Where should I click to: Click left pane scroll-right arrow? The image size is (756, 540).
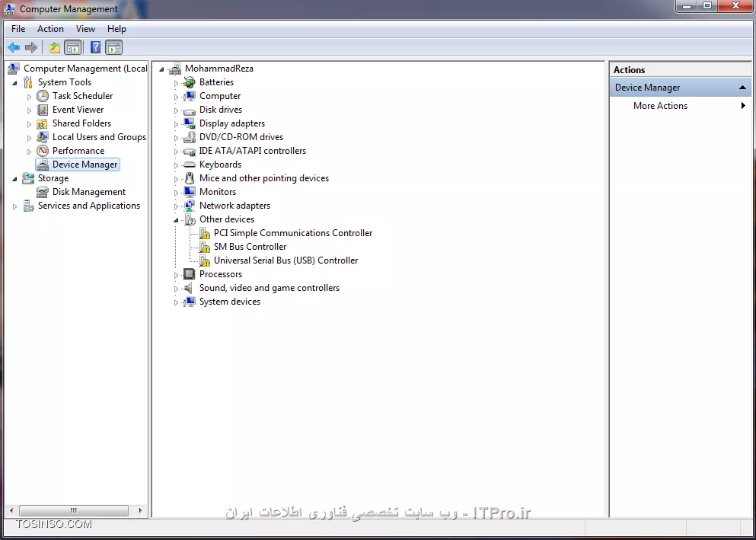[140, 510]
